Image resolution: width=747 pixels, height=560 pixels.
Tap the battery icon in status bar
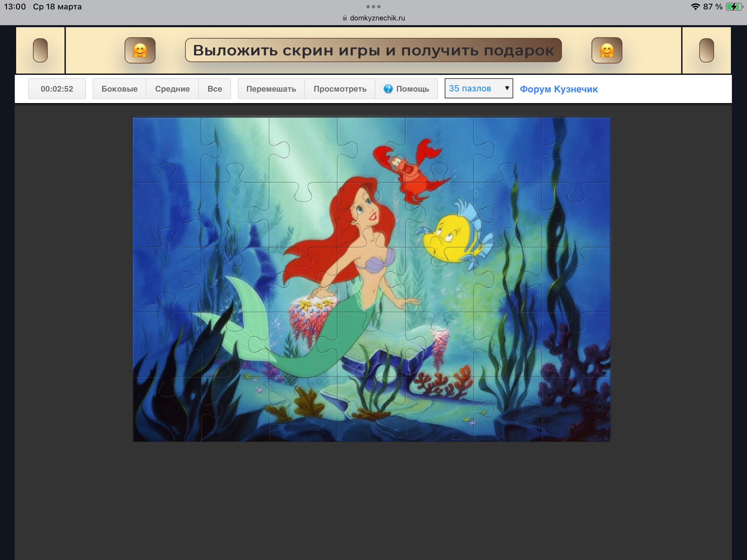[x=734, y=7]
